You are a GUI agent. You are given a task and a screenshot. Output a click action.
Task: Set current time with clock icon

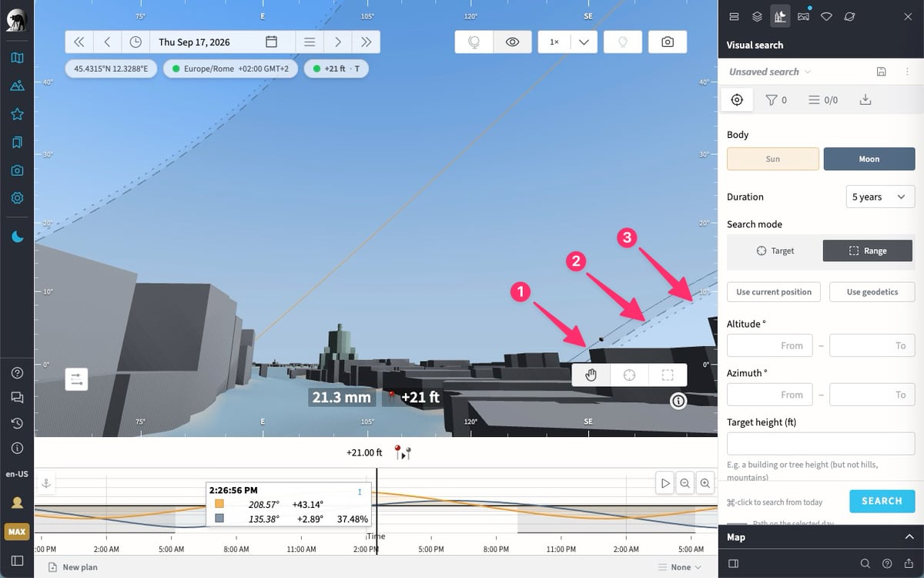pos(136,42)
